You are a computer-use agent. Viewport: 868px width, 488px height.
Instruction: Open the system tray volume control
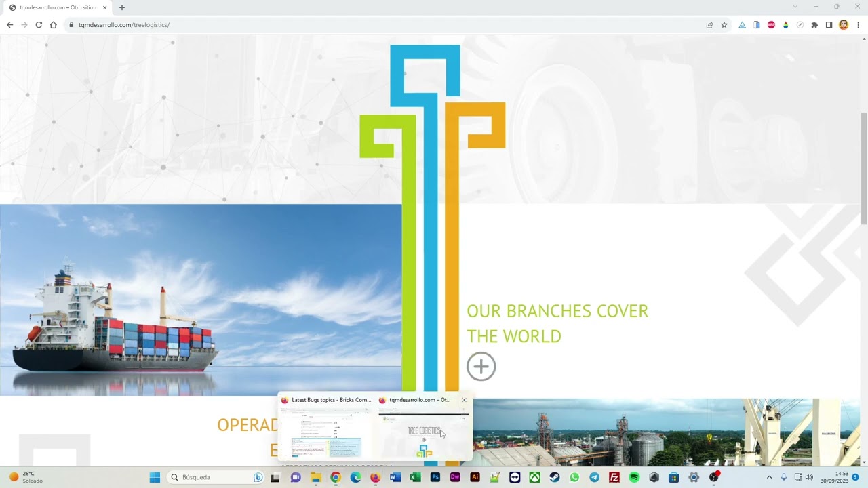point(808,477)
